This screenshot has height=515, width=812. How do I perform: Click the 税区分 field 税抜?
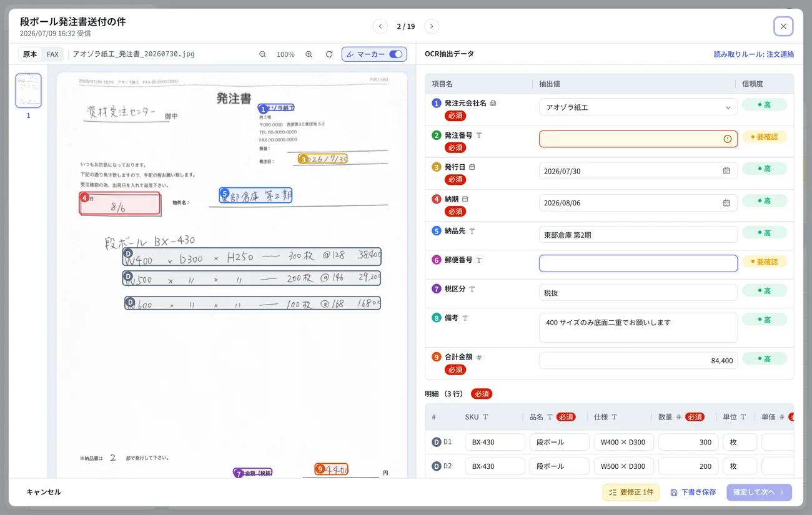638,292
